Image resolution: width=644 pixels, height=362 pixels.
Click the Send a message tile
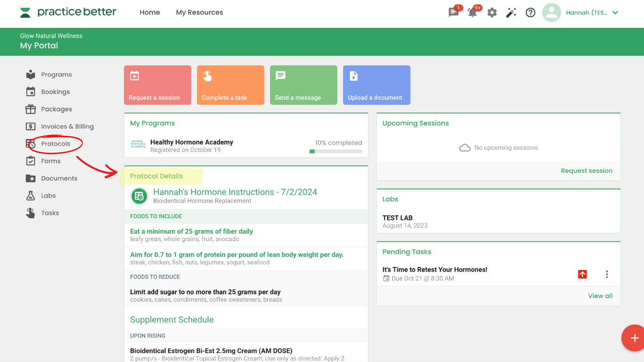[x=304, y=85]
